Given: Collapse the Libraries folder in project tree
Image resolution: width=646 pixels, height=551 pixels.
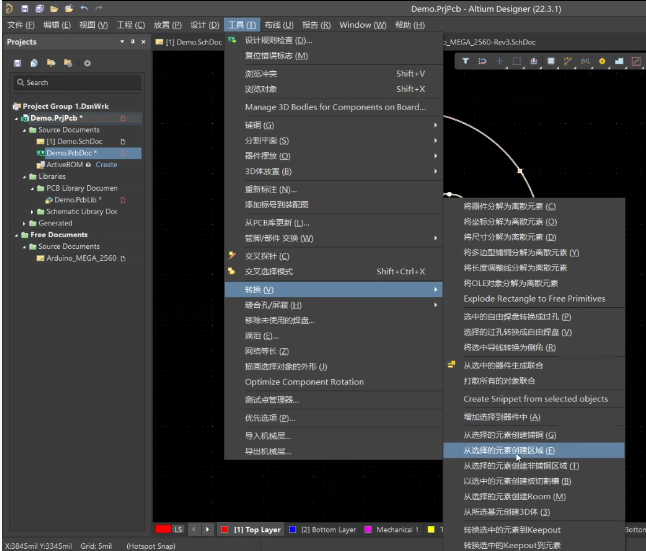Looking at the screenshot, I should (24, 177).
